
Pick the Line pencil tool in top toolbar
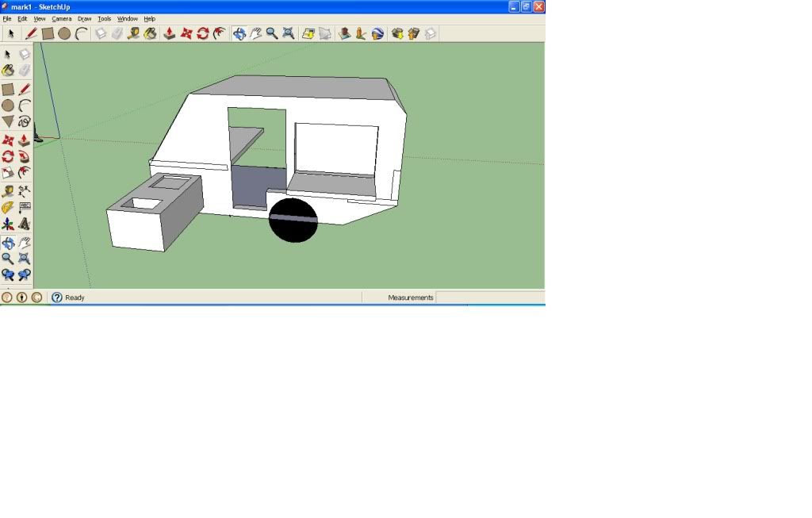click(31, 33)
